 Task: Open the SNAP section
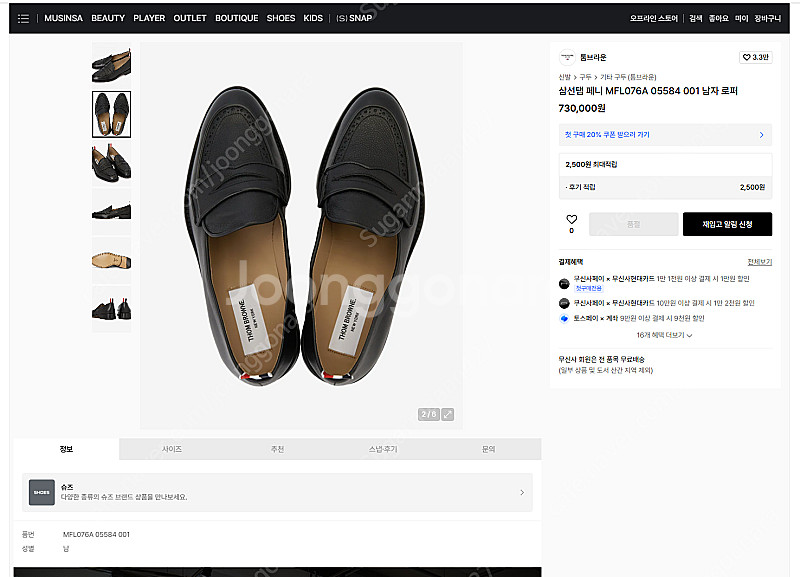[354, 18]
